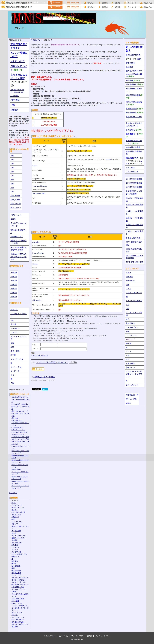
Task: Click the サブコンテンツ breadcrumb link
Action: pos(37,40)
